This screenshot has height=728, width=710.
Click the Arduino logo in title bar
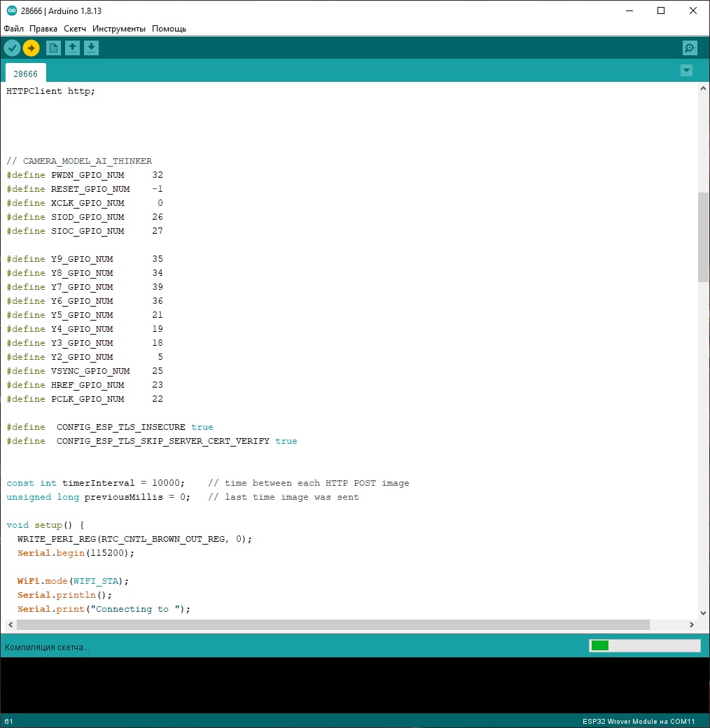click(11, 11)
